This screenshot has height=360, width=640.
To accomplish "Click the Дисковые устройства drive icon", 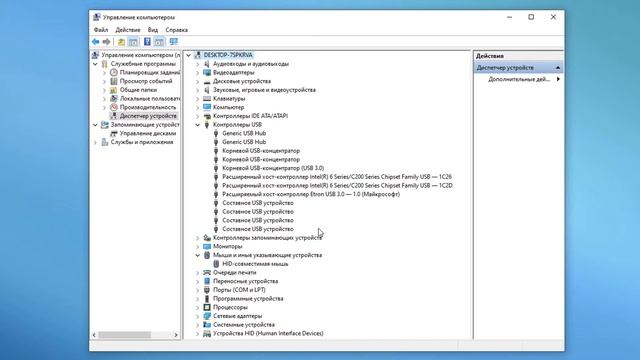I will pyautogui.click(x=207, y=82).
